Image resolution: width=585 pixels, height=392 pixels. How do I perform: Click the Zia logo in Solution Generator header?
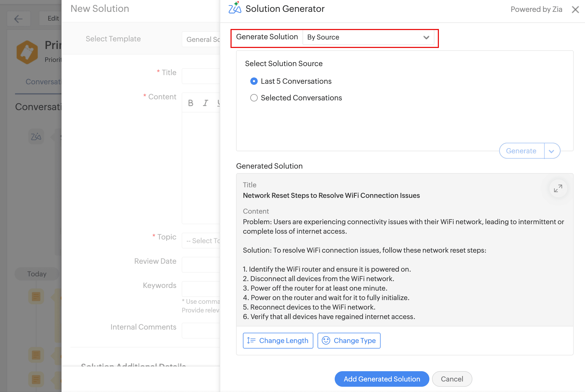[x=235, y=8]
